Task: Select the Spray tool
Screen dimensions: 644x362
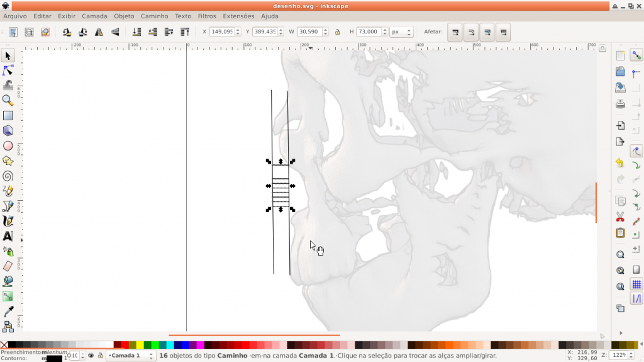Action: [x=8, y=251]
